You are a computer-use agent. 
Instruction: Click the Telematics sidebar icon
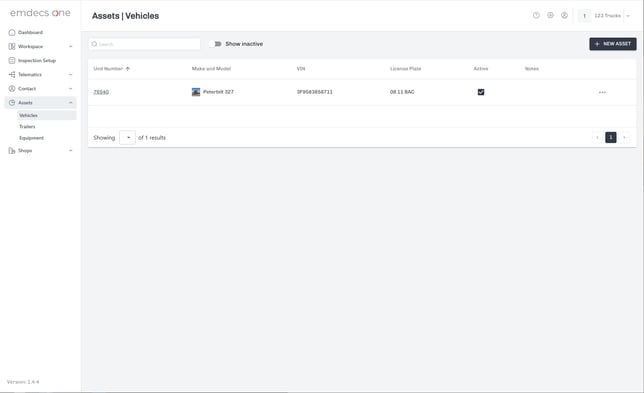coord(12,74)
